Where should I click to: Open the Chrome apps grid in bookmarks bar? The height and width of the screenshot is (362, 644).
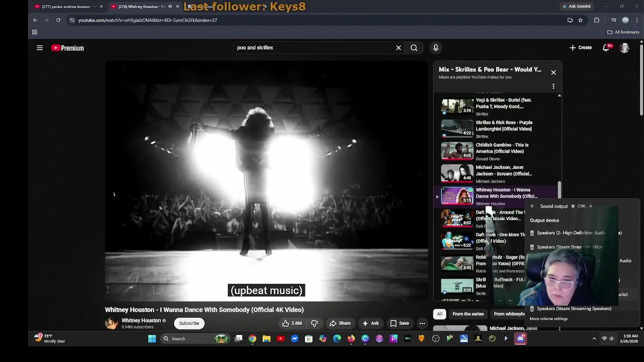[x=35, y=32]
